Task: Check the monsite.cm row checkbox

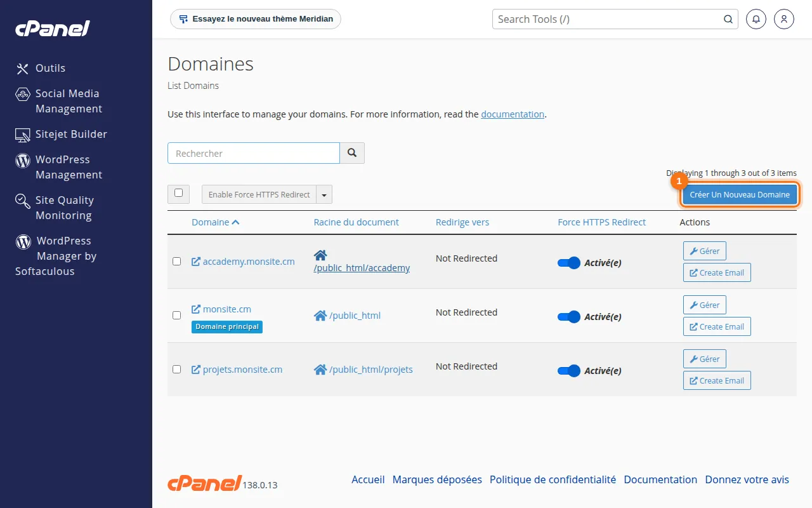Action: 177,315
